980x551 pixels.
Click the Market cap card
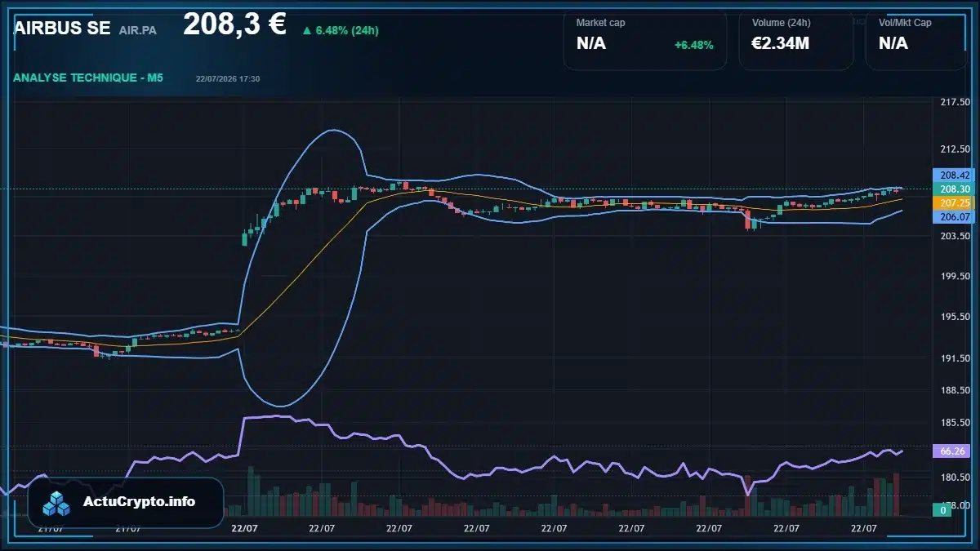pos(645,41)
